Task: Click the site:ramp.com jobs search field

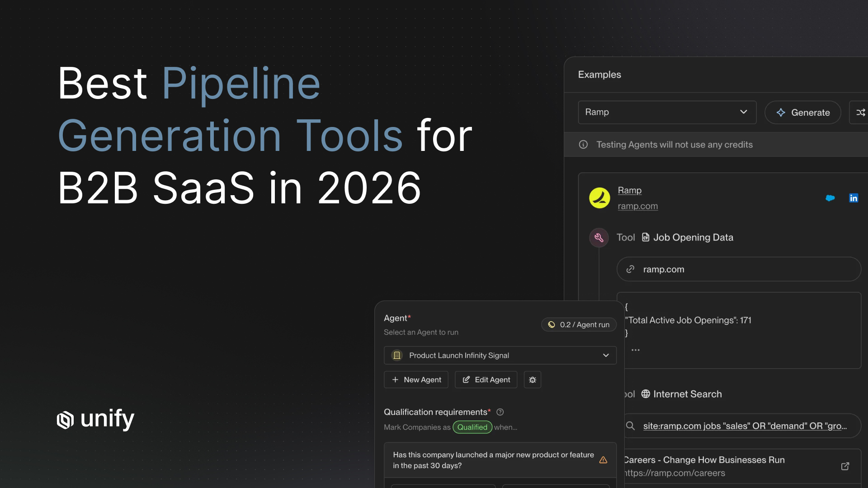Action: (744, 426)
